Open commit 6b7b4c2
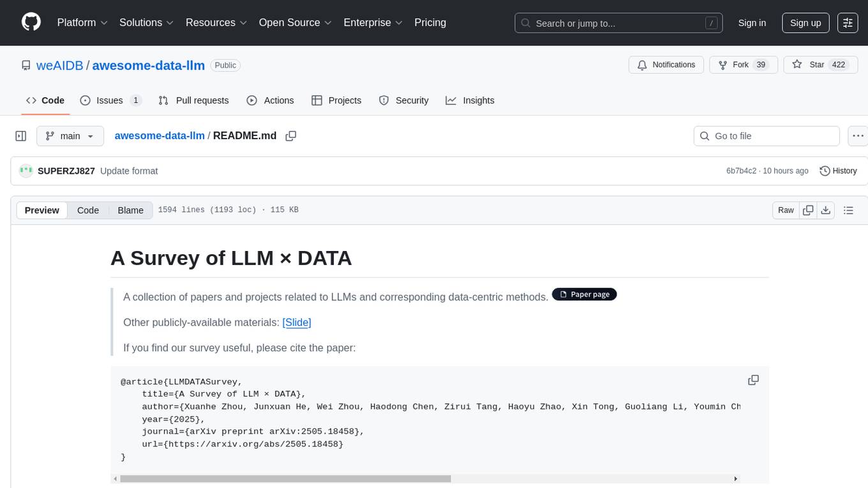 click(x=741, y=171)
